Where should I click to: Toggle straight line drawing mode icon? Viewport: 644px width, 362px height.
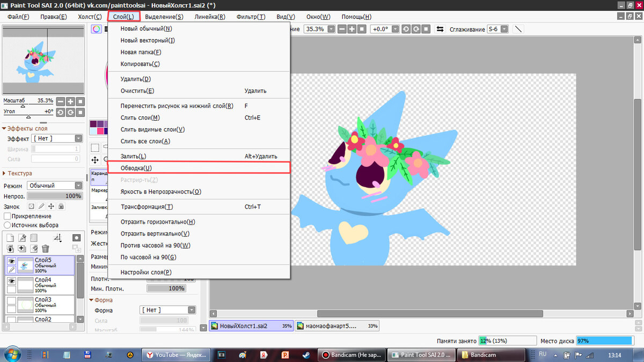coord(518,29)
